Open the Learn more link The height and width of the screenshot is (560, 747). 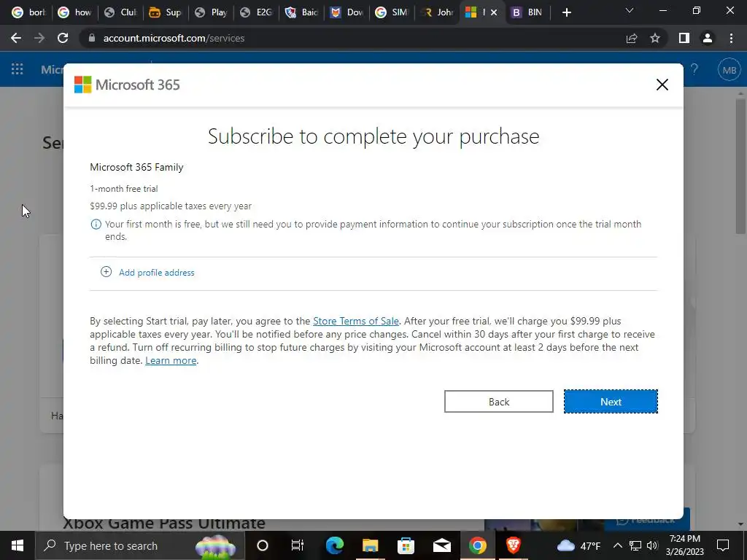point(171,360)
